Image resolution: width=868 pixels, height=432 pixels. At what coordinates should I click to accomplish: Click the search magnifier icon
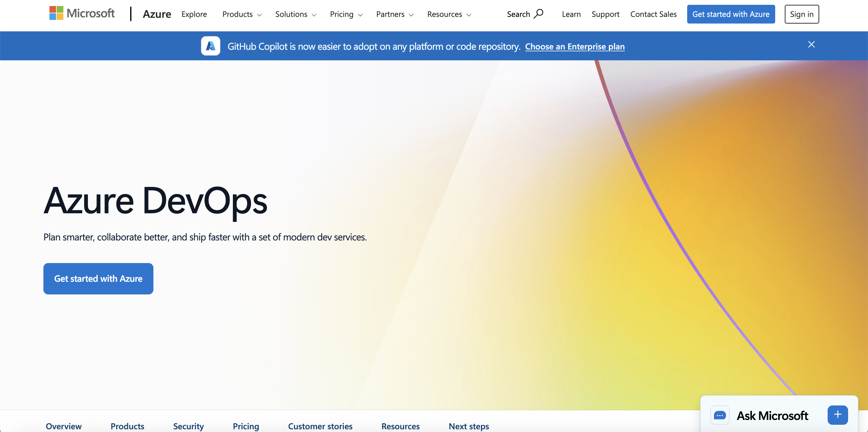(x=539, y=14)
